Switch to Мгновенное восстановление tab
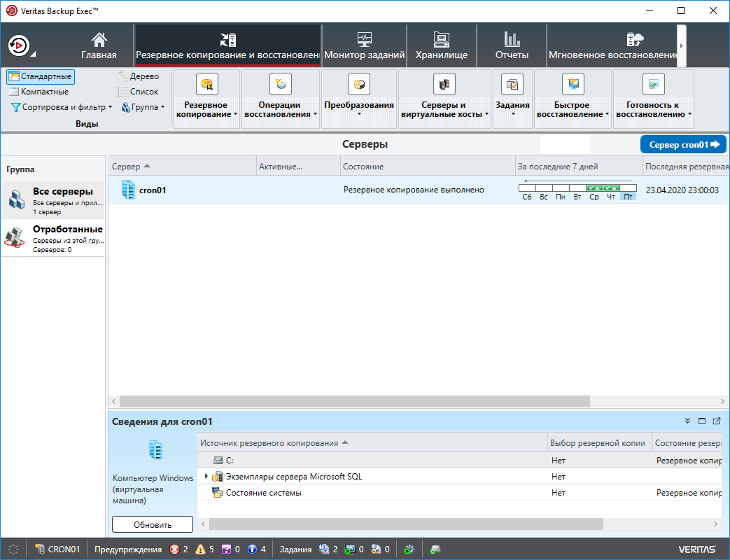Screen dimensions: 730x560 (x=612, y=45)
